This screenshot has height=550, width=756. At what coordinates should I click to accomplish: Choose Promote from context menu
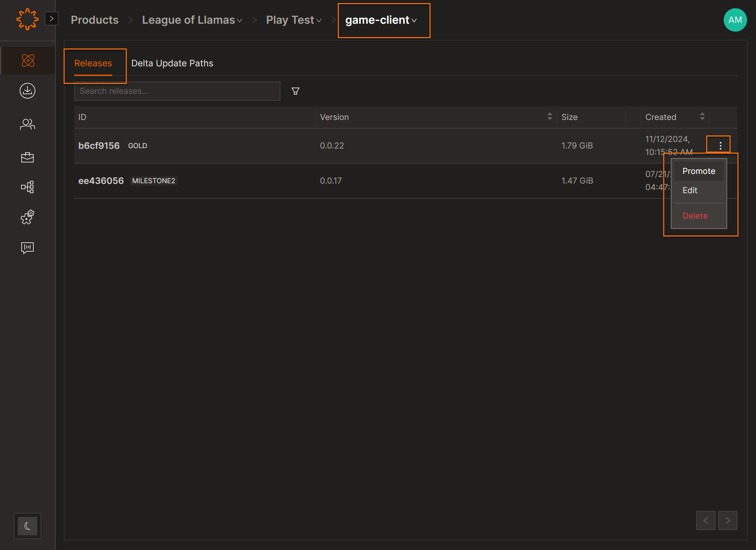(x=699, y=171)
